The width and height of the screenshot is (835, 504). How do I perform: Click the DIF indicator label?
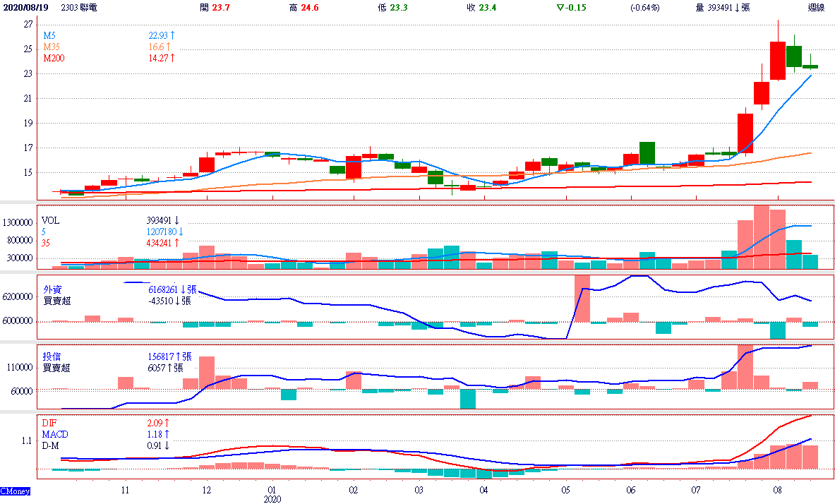(x=50, y=423)
